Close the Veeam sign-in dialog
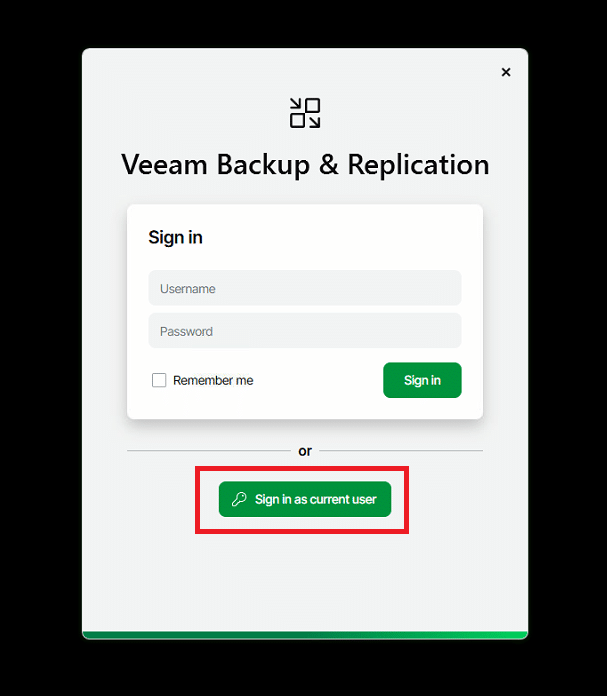607x696 pixels. pyautogui.click(x=506, y=72)
